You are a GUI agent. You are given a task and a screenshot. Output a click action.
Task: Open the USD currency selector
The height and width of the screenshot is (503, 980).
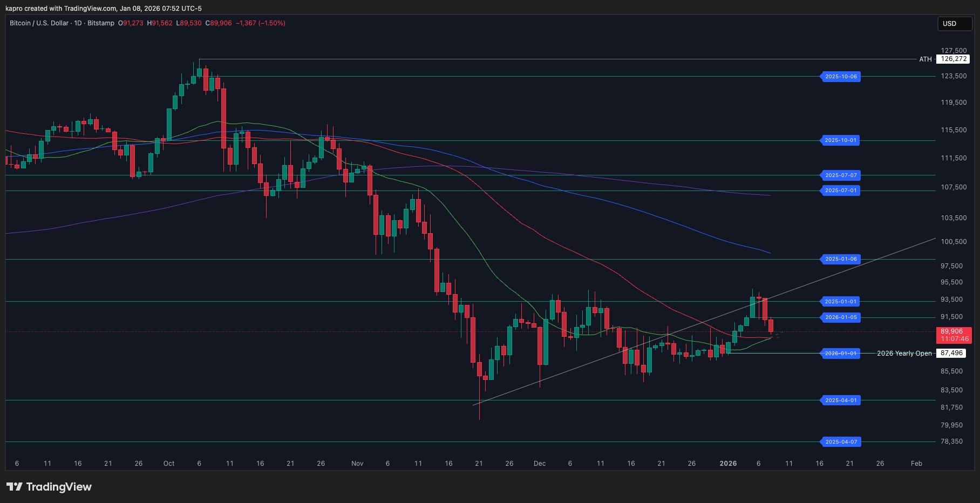pos(954,23)
